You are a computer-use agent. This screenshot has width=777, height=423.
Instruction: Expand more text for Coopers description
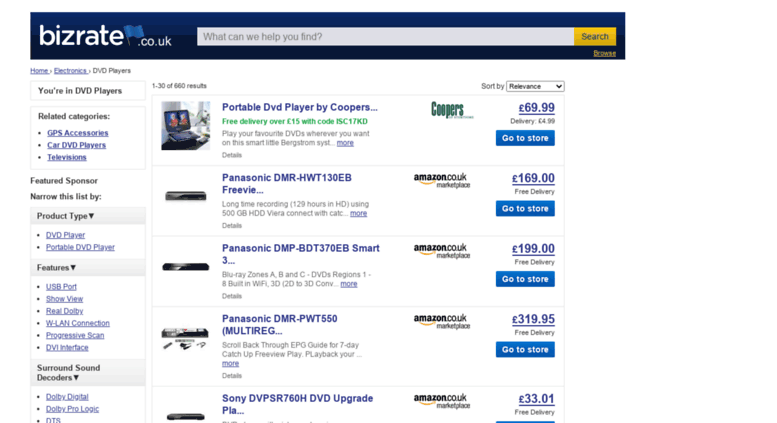[345, 143]
